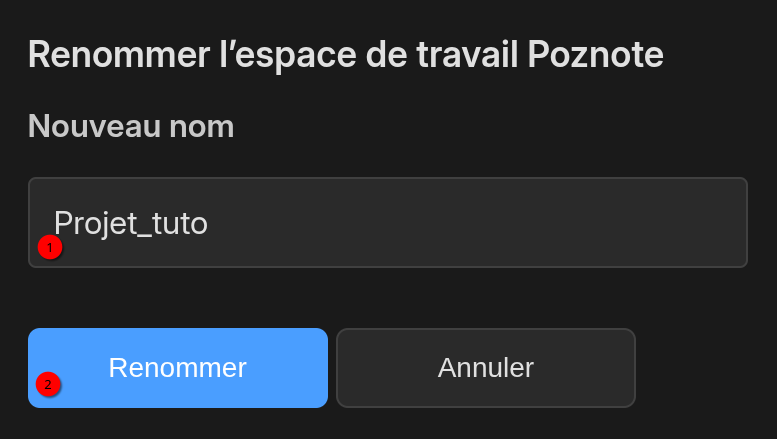The width and height of the screenshot is (777, 439).
Task: Click the Renommer label on blue button
Action: coord(178,368)
